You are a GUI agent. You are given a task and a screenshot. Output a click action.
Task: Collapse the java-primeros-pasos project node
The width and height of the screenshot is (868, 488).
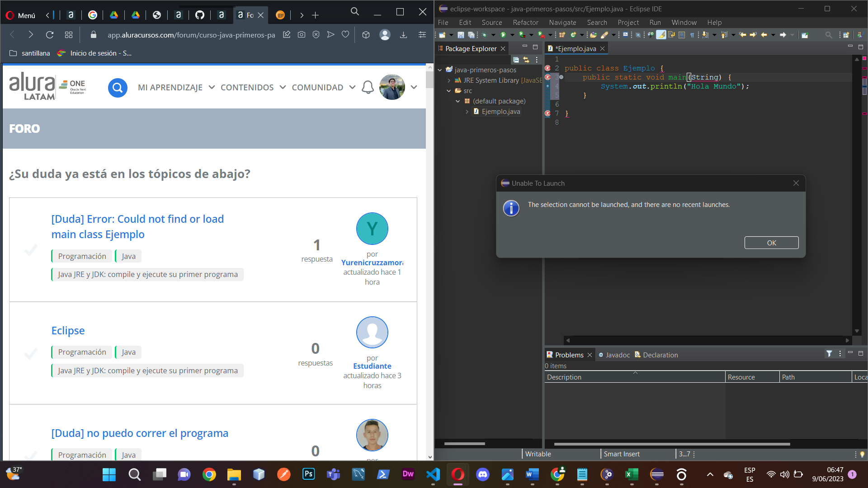click(x=440, y=70)
